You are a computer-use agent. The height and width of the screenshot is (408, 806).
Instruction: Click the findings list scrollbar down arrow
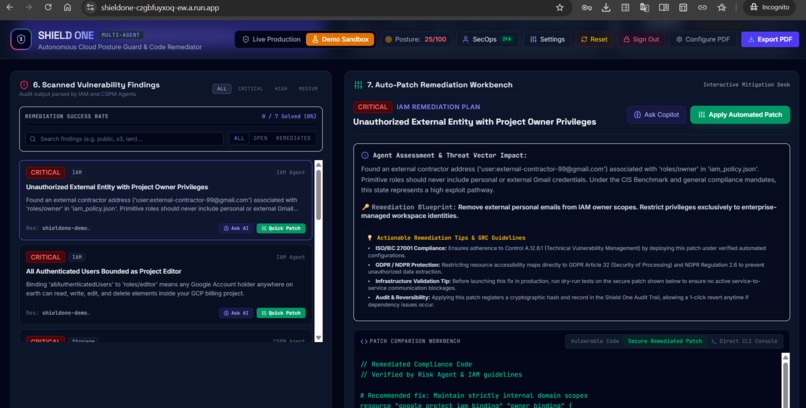(318, 338)
